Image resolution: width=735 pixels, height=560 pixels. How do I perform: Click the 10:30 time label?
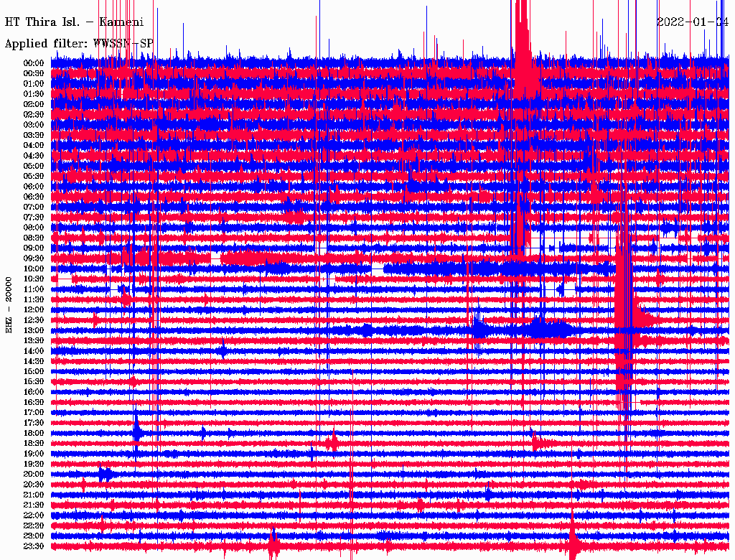34,279
